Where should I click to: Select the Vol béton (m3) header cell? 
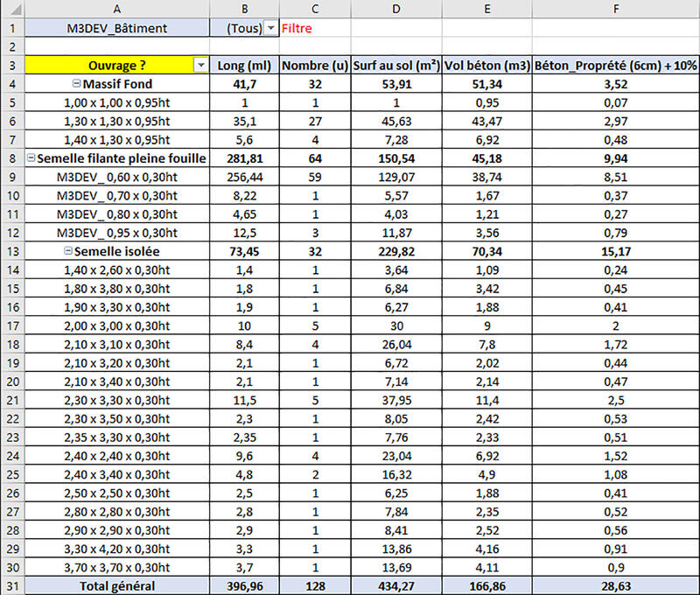tap(486, 66)
